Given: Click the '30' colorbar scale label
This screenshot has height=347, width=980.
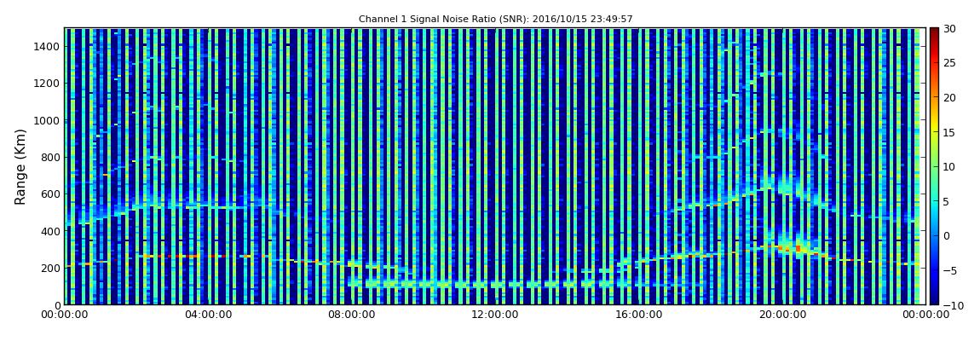Looking at the screenshot, I should click(x=950, y=29).
